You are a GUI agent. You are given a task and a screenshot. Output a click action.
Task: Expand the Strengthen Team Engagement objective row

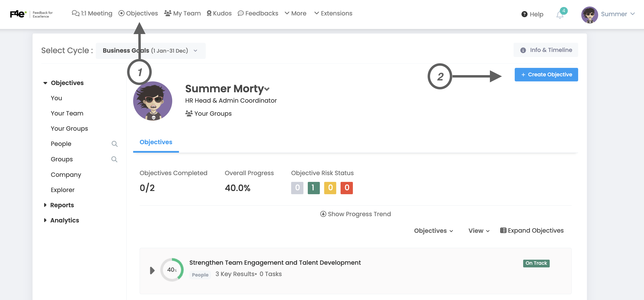click(x=152, y=271)
